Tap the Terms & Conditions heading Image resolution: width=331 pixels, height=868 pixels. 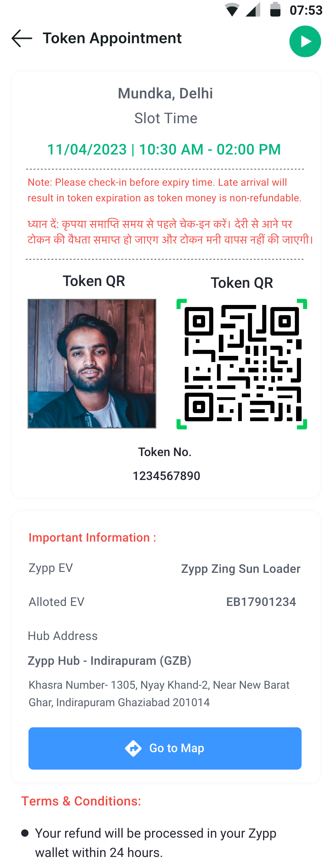pos(81,801)
